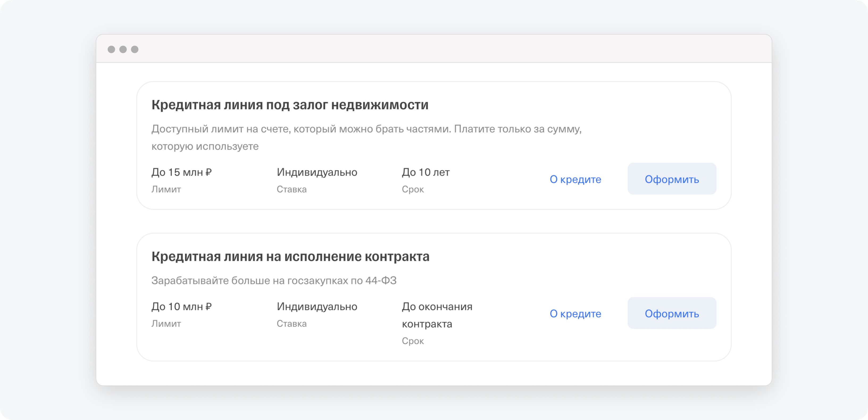Screen dimensions: 868x420
Task: Click 'Ставка' label in the contract execution card
Action: (x=291, y=324)
